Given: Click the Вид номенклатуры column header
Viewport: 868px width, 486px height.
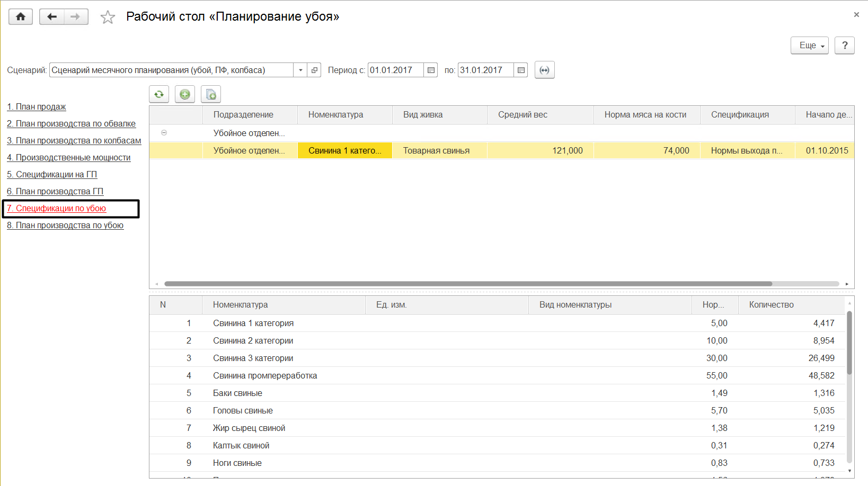Looking at the screenshot, I should [x=610, y=305].
